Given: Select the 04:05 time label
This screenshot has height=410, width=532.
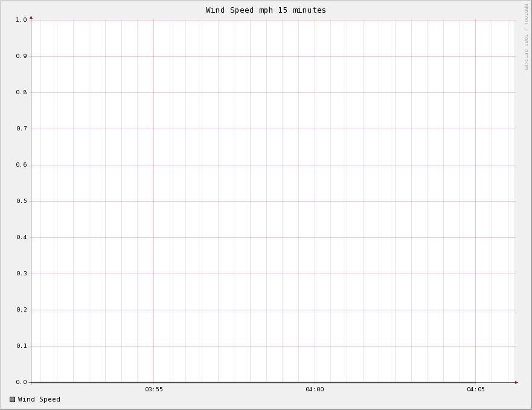Looking at the screenshot, I should [x=475, y=389].
